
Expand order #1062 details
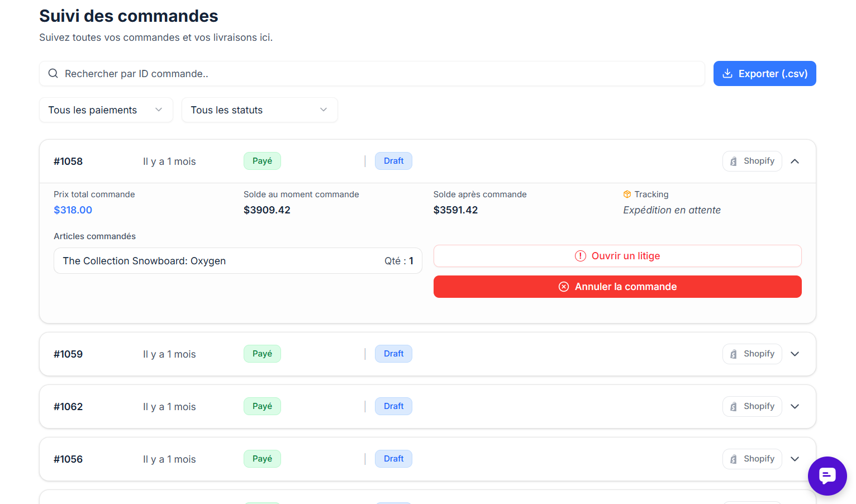pos(795,407)
